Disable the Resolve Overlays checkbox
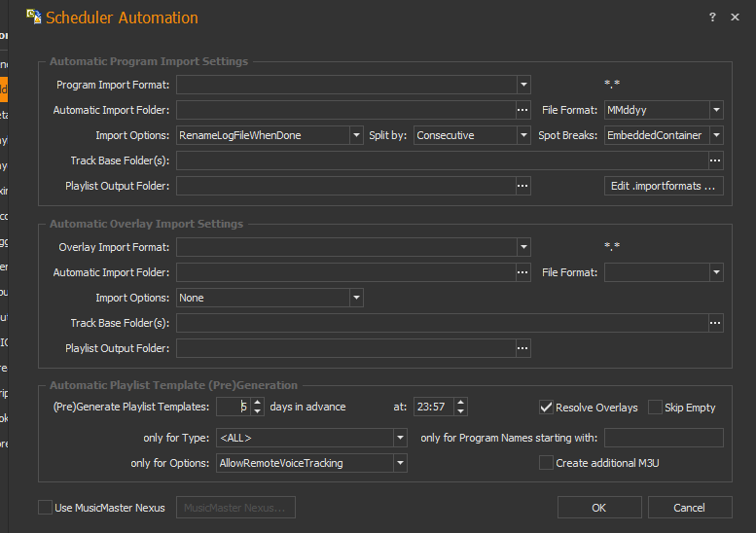This screenshot has width=756, height=533. click(546, 407)
